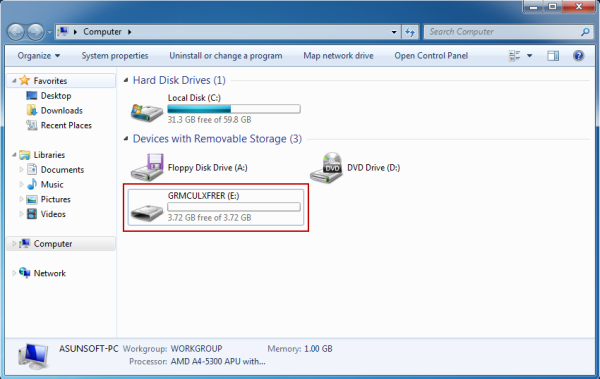Click the search magnifier icon

[x=585, y=32]
